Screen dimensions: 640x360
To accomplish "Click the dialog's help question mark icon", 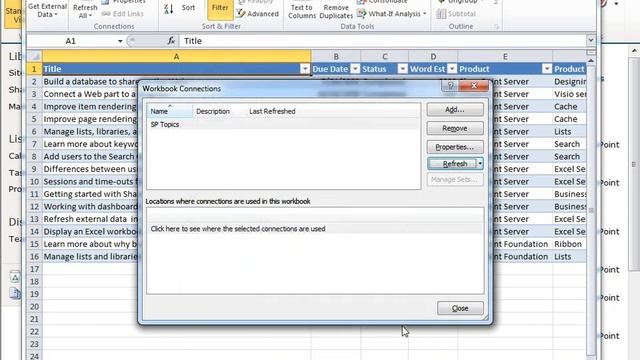I will point(450,85).
